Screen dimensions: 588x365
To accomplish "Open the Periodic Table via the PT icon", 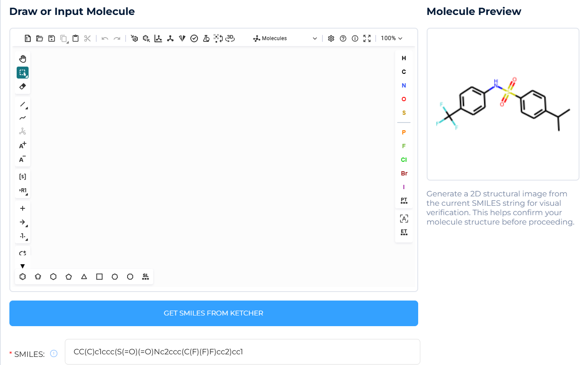I will [x=404, y=200].
